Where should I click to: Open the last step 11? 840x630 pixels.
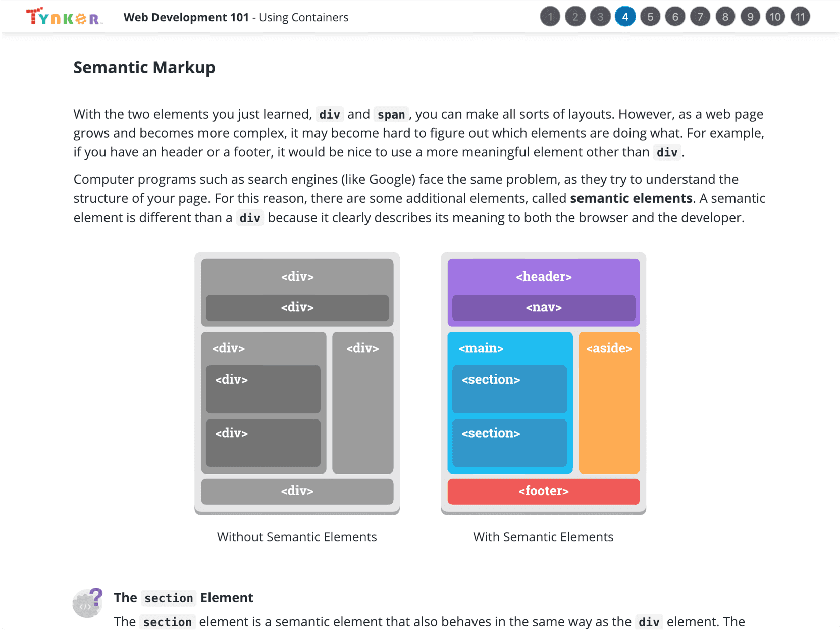click(800, 17)
